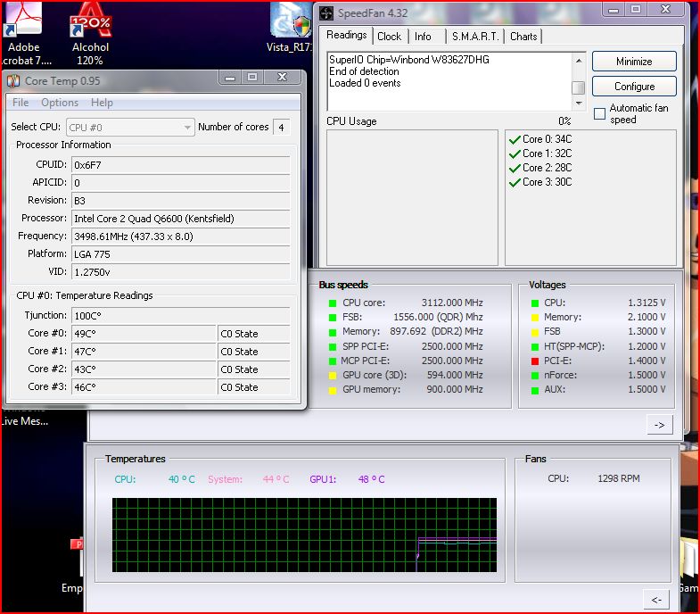Click the CPU voltage value 1.3125 V
Viewport: 700px width, 614px height.
point(646,303)
